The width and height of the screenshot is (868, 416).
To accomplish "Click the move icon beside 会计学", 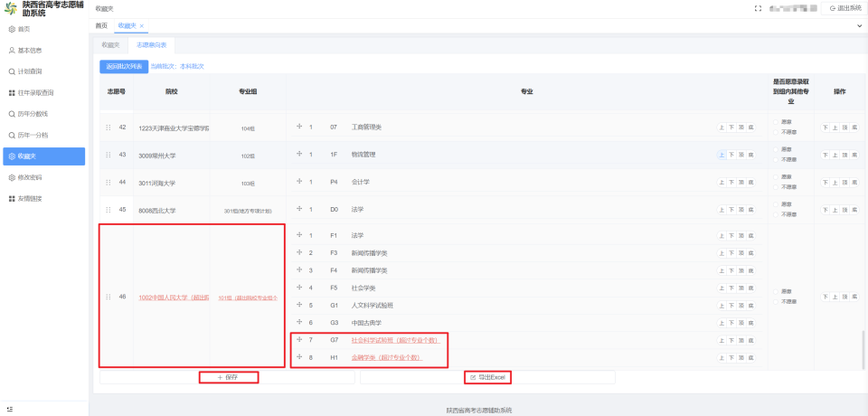I will pos(299,181).
